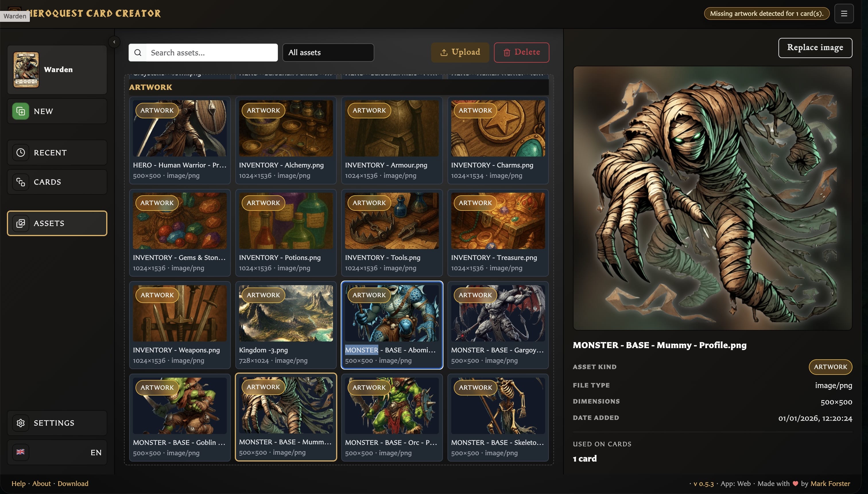Click the Missing artwork detected notice
Image resolution: width=868 pixels, height=494 pixels.
coord(767,13)
